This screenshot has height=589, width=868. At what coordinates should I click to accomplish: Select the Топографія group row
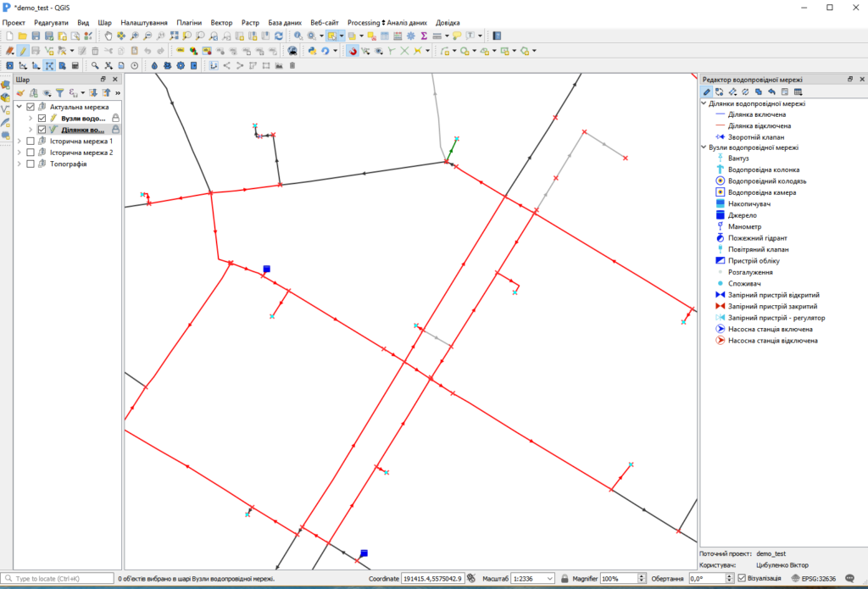tap(68, 164)
